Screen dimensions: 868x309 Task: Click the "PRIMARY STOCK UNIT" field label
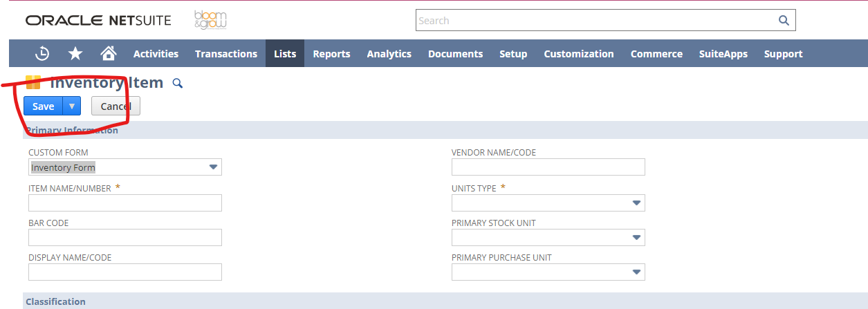click(x=494, y=223)
